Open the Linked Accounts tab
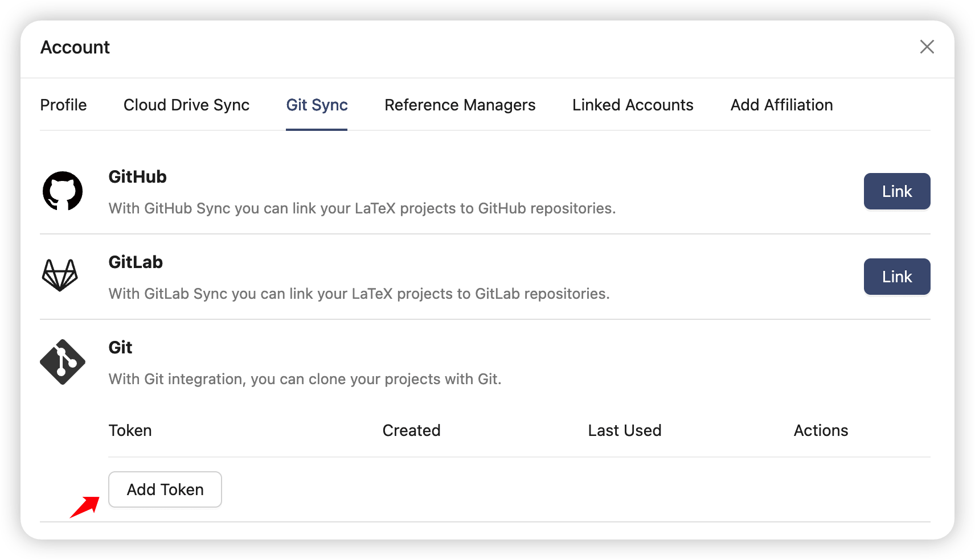Viewport: 975px width, 560px height. point(633,105)
